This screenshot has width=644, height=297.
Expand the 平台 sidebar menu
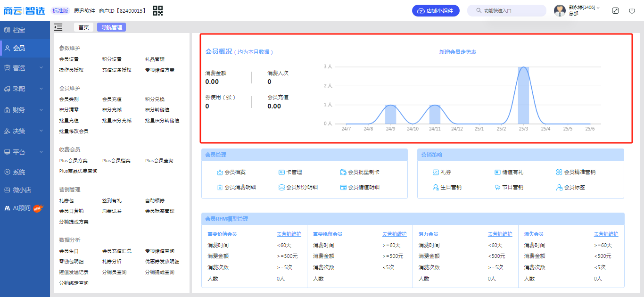click(25, 152)
